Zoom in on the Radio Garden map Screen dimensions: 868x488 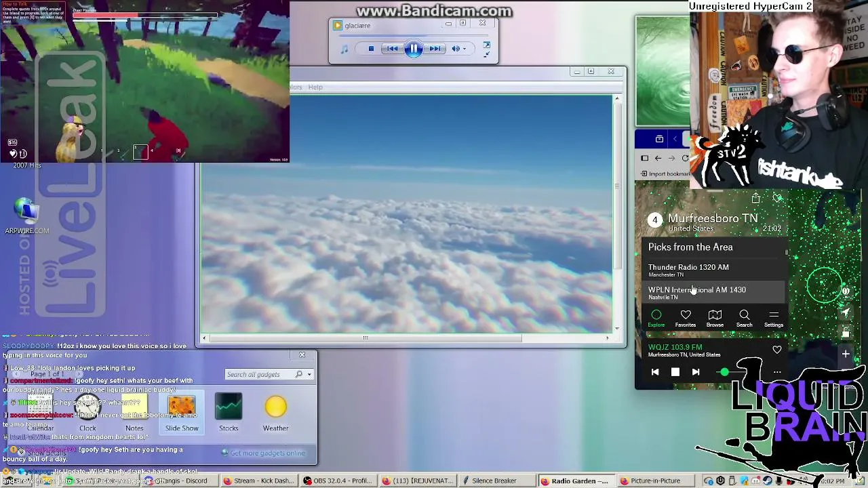(846, 354)
